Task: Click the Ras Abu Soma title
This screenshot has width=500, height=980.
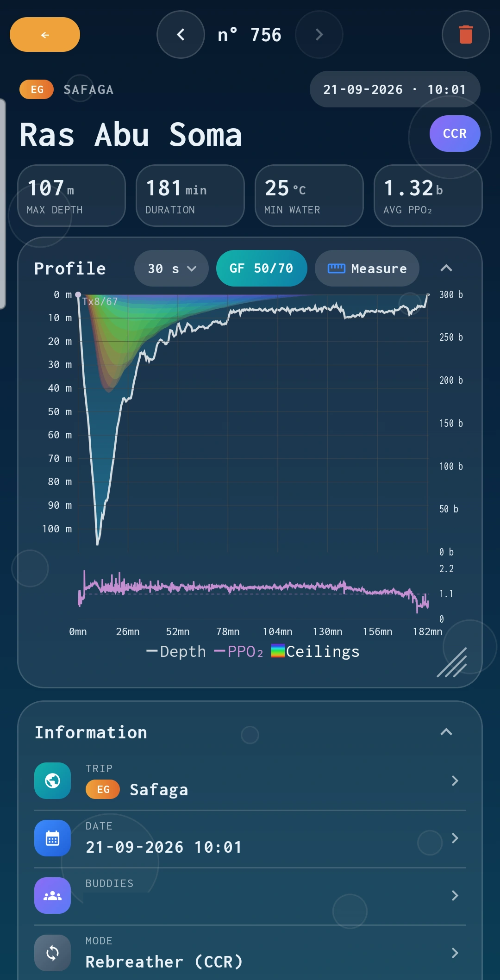Action: pyautogui.click(x=131, y=135)
